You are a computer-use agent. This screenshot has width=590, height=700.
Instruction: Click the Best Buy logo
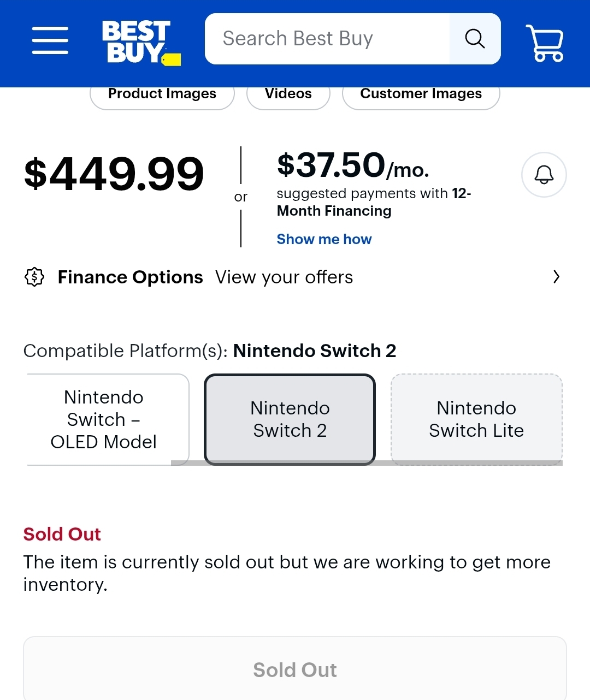141,43
